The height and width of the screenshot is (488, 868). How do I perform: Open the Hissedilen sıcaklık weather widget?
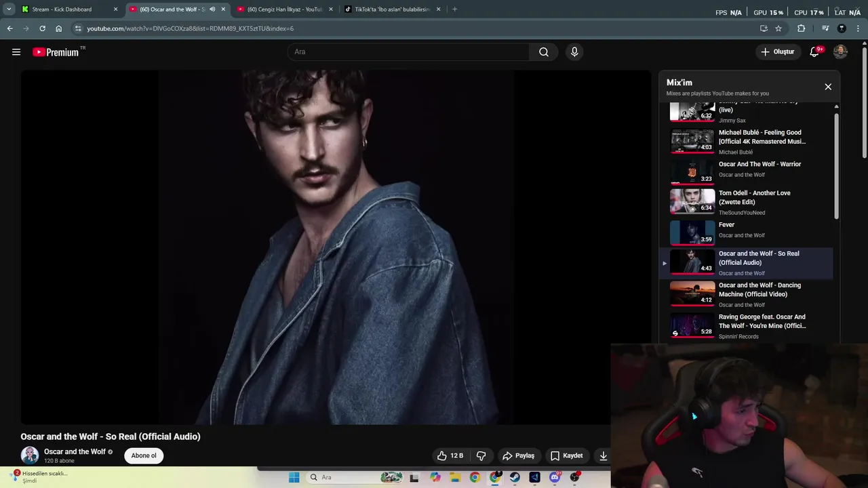click(x=41, y=476)
